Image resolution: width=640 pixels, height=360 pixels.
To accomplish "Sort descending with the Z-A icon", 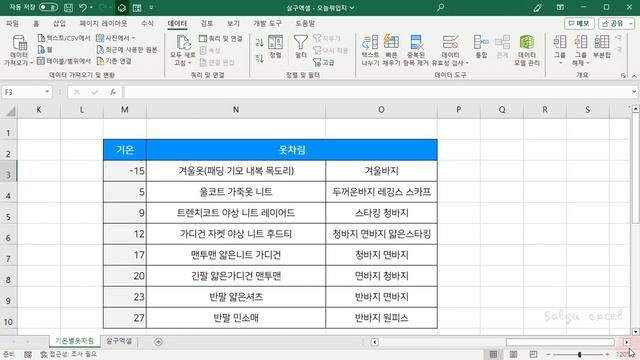I will point(259,58).
